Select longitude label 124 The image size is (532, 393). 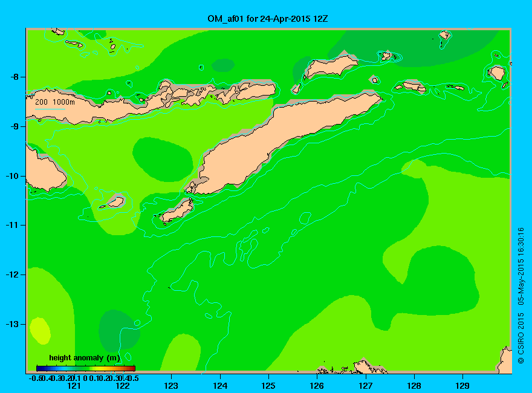pyautogui.click(x=220, y=386)
